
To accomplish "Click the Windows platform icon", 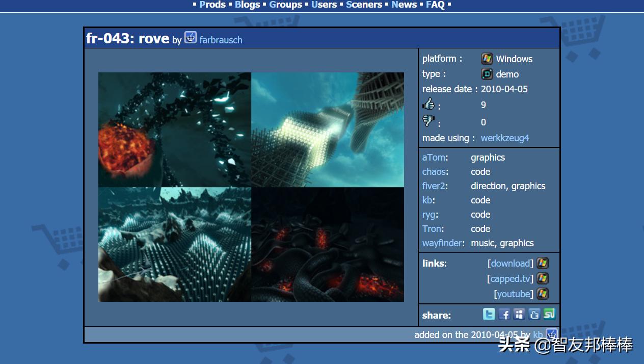I will (487, 59).
